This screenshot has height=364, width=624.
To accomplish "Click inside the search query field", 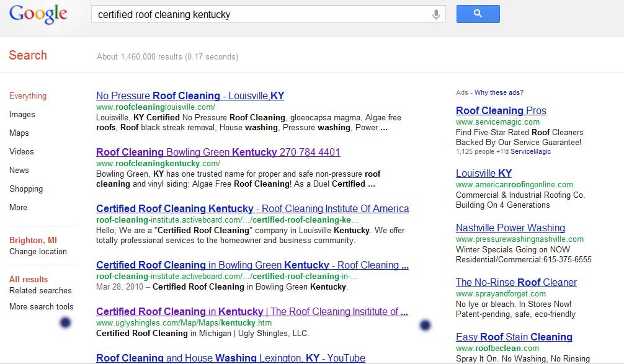I will (261, 14).
